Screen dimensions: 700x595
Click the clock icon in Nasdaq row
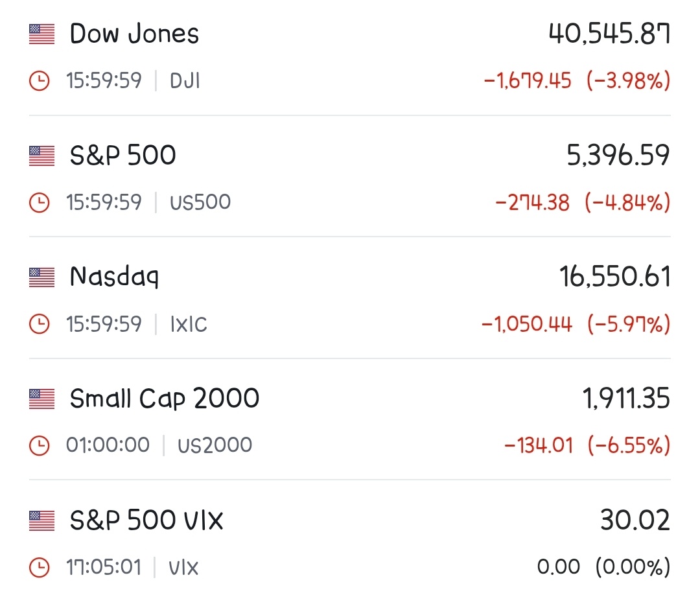40,324
